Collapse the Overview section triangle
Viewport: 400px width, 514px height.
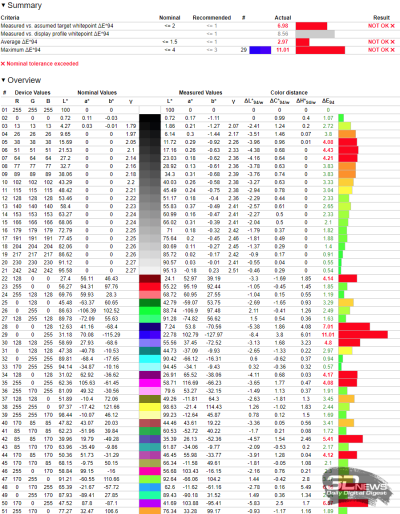coord(3,80)
